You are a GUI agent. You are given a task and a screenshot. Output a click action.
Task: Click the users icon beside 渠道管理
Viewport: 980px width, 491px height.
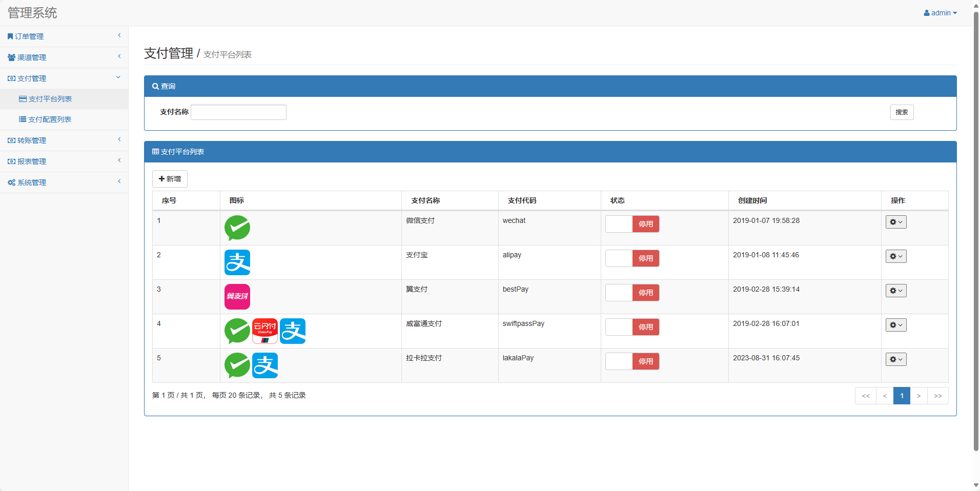click(11, 57)
